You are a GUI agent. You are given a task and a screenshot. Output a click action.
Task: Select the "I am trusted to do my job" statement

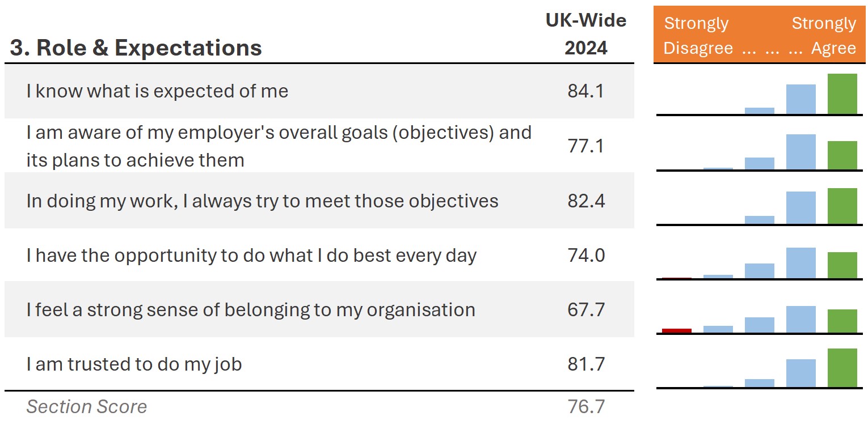click(x=134, y=364)
